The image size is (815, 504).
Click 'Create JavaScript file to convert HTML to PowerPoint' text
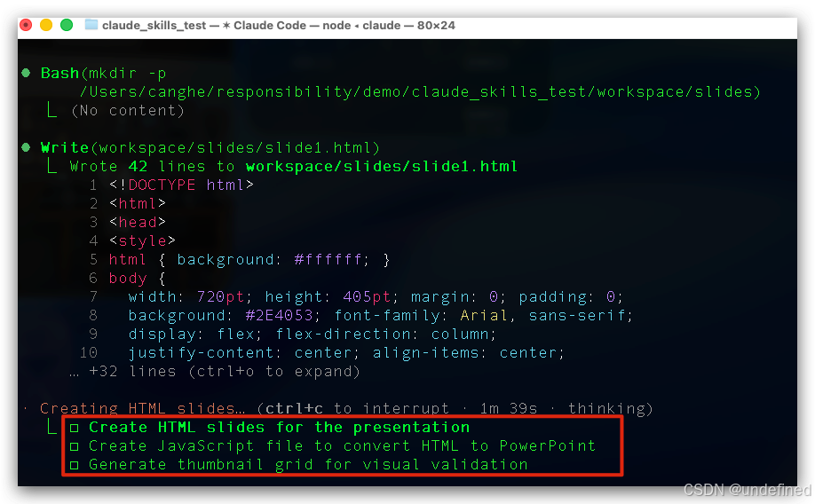pos(342,445)
